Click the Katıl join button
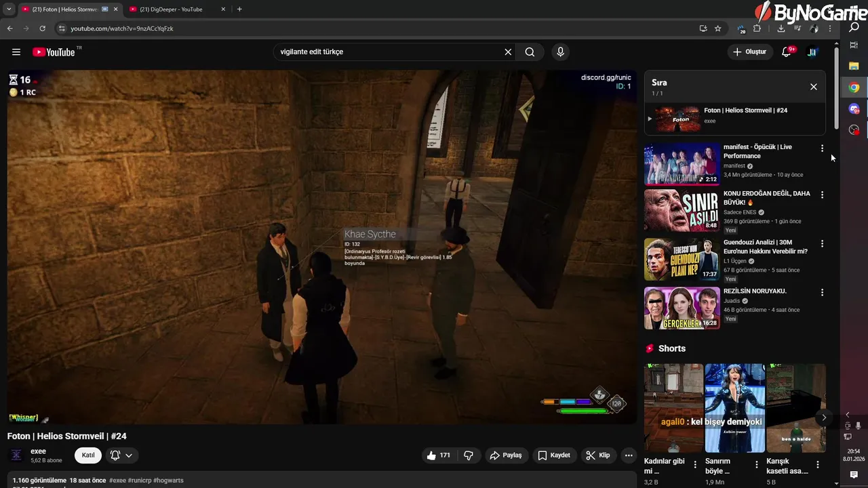This screenshot has height=488, width=868. [88, 455]
